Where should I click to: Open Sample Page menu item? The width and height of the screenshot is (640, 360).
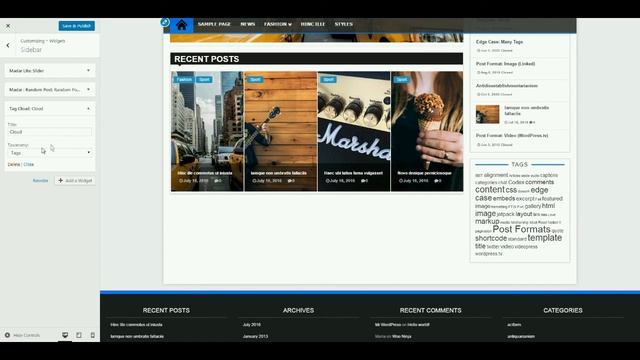(214, 24)
